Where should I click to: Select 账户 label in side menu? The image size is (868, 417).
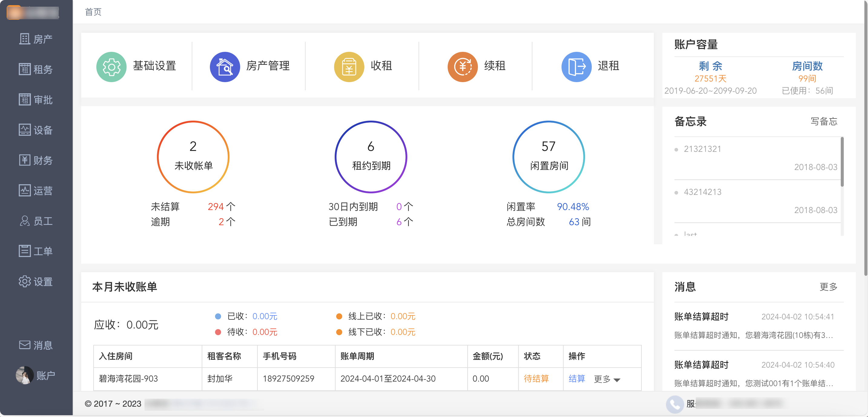[x=46, y=375]
